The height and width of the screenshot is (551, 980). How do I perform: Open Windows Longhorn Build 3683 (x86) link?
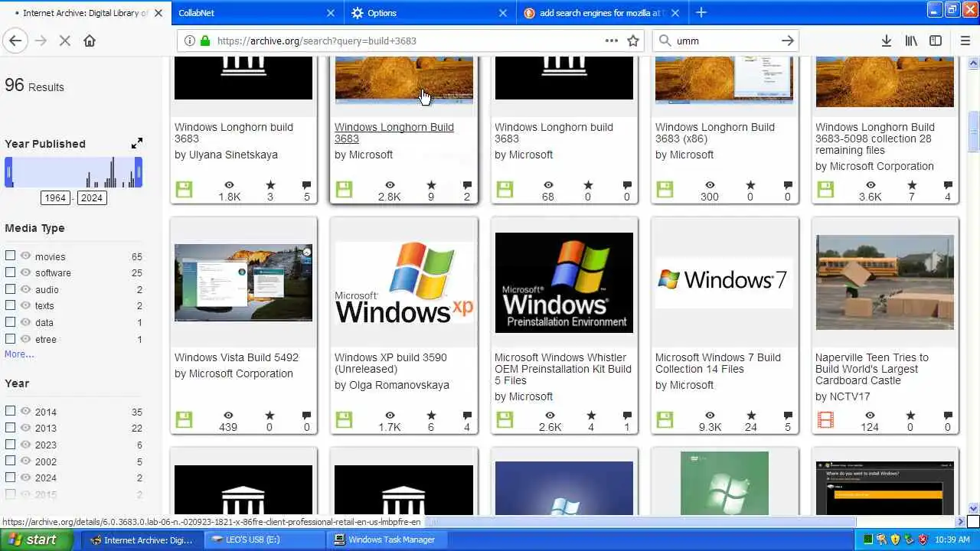pyautogui.click(x=714, y=132)
